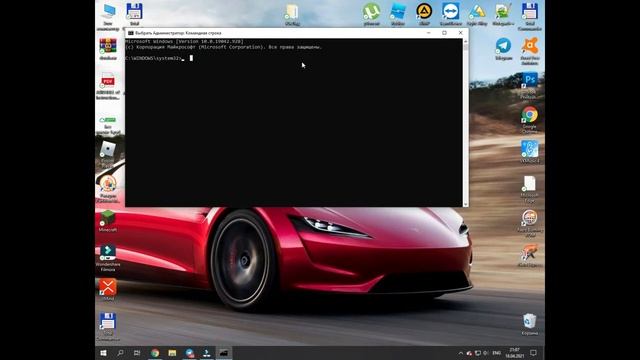Click the Command Prompt scroll-up arrow

tap(466, 41)
